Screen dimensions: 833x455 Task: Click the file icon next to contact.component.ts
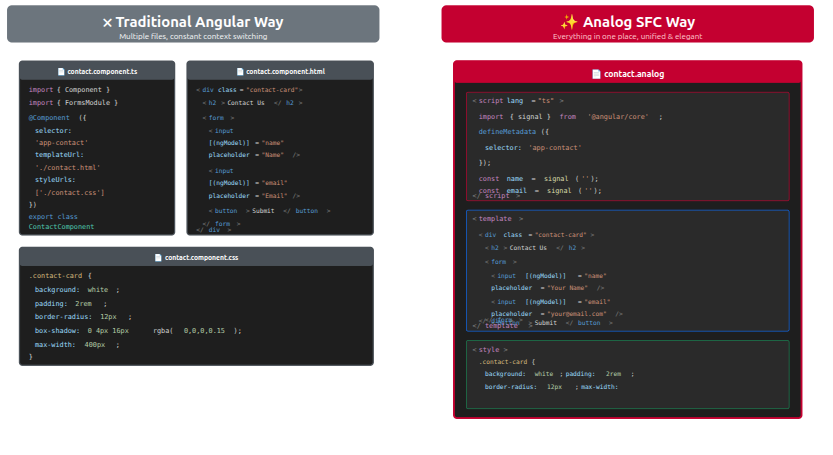coord(61,72)
